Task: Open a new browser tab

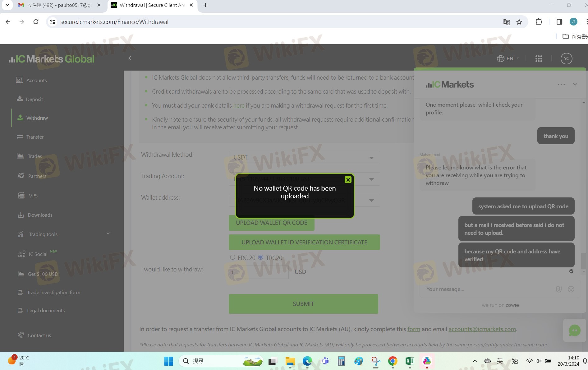Action: pyautogui.click(x=205, y=5)
